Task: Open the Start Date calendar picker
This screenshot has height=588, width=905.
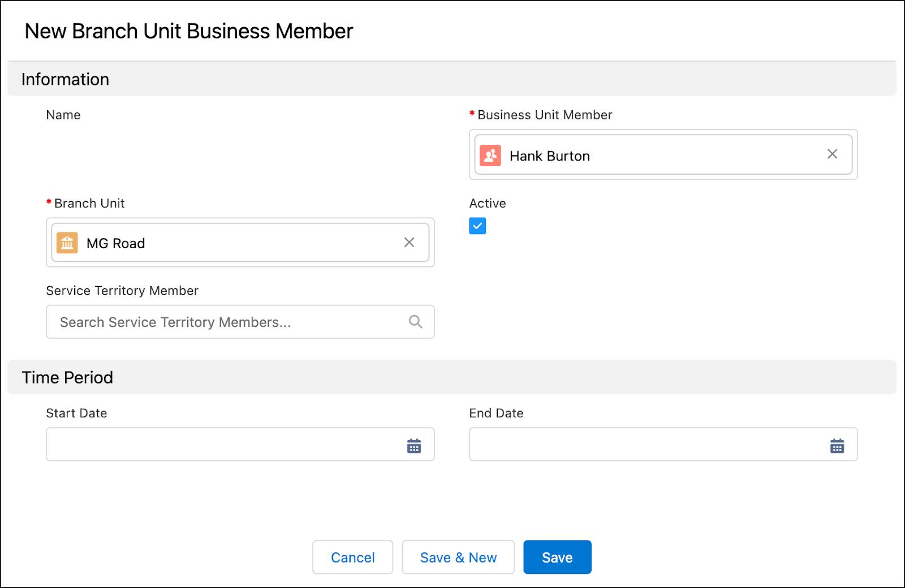Action: pyautogui.click(x=414, y=446)
